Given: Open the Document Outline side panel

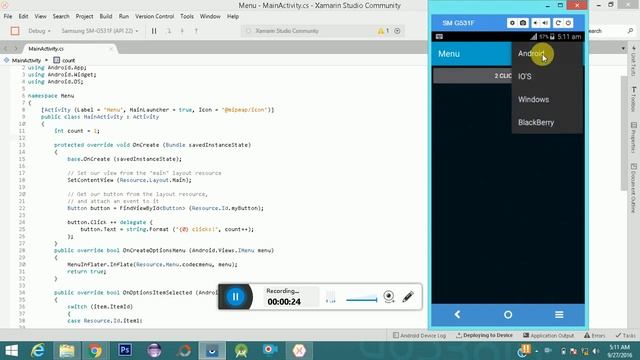Looking at the screenshot, I should click(633, 188).
